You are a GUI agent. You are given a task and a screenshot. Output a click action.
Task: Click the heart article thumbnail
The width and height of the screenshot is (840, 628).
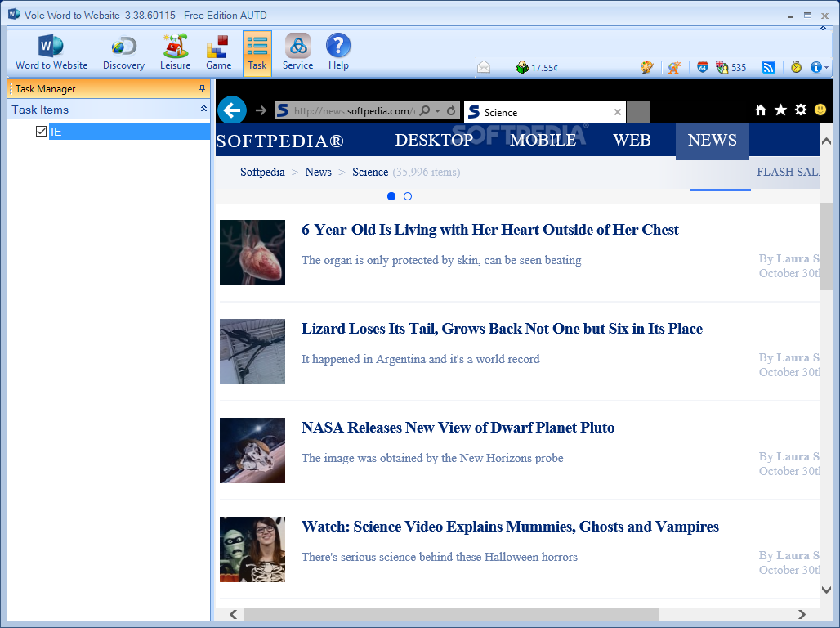[x=252, y=253]
